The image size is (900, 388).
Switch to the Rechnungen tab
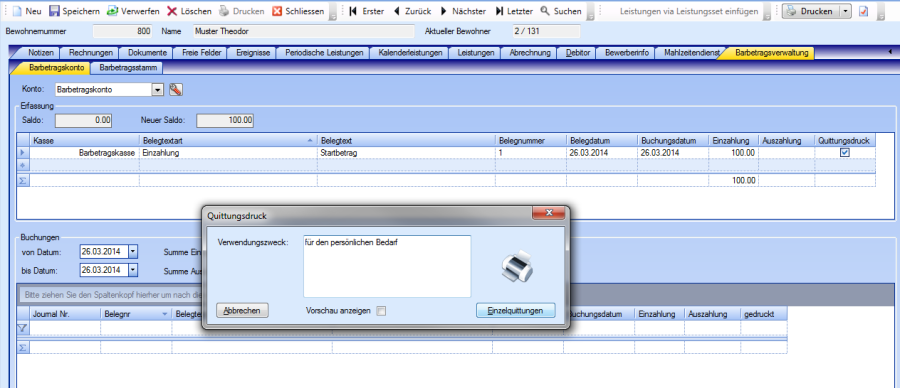(x=91, y=53)
